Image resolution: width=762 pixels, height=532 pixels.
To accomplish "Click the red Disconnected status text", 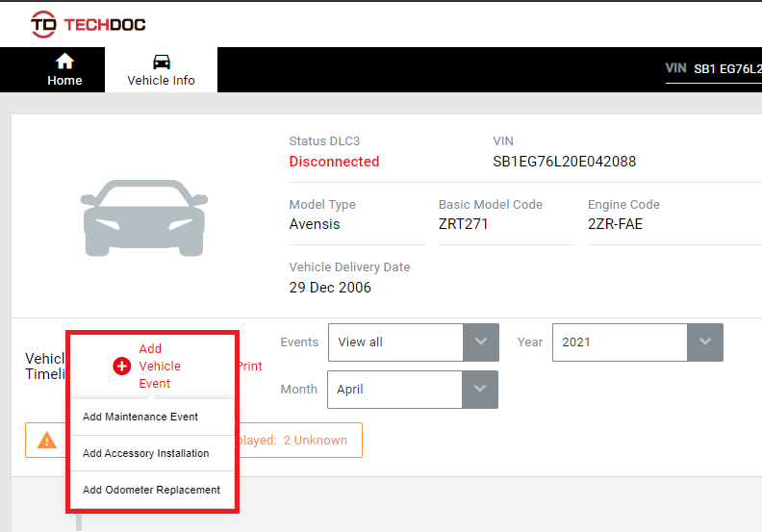I will 334,162.
